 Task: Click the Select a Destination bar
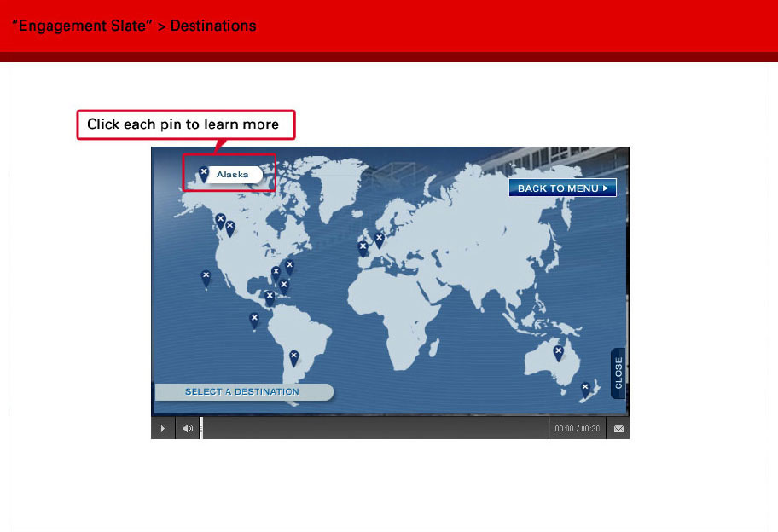click(x=244, y=391)
